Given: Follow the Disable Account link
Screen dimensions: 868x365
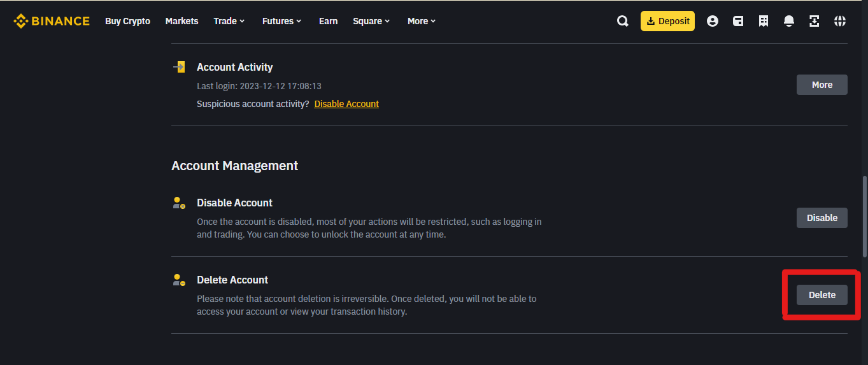Looking at the screenshot, I should tap(346, 104).
